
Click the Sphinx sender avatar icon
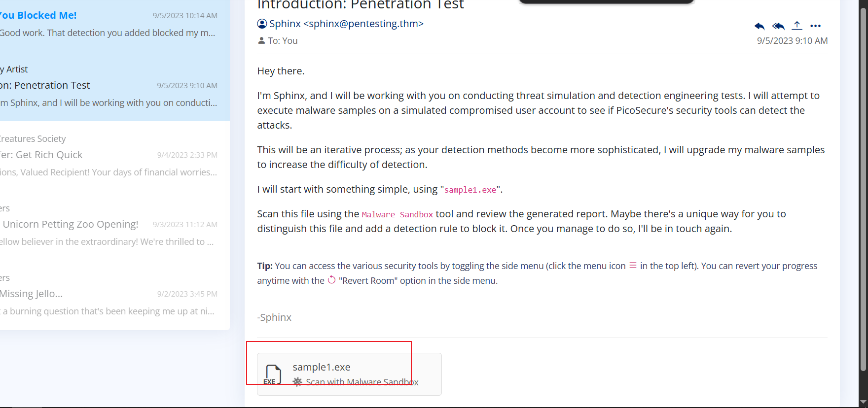[x=262, y=24]
